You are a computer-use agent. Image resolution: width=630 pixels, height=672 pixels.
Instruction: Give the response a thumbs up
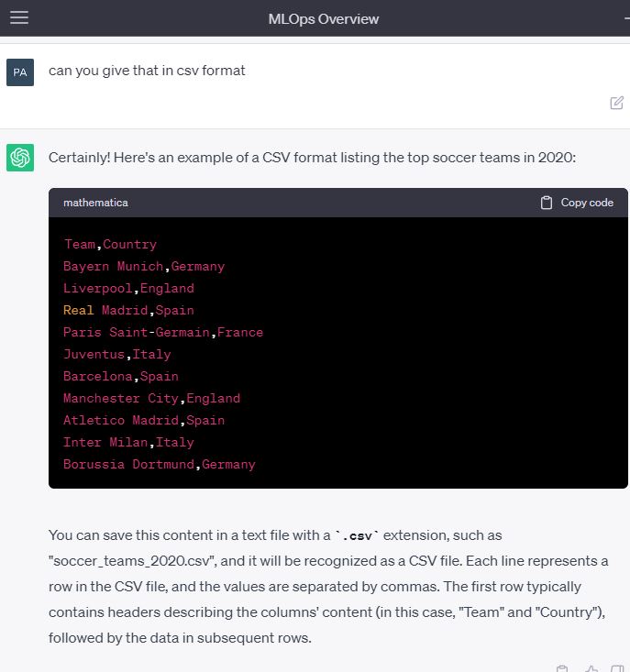point(591,668)
